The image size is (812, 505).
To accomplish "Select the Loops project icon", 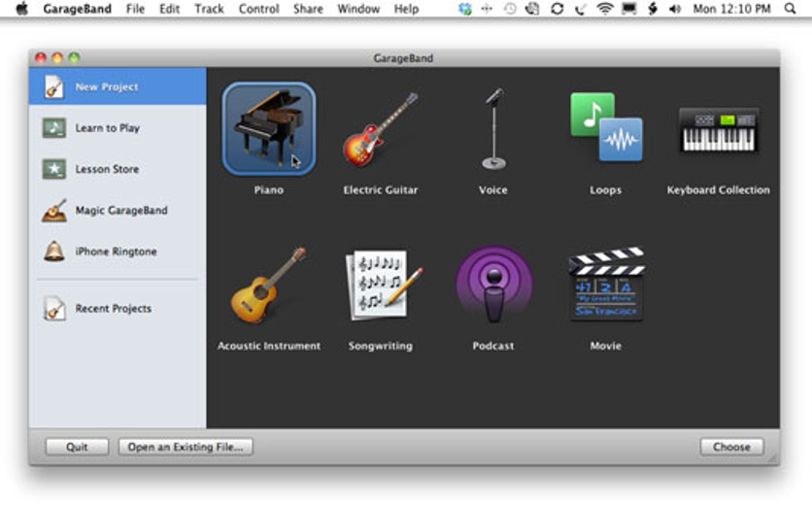I will click(606, 127).
